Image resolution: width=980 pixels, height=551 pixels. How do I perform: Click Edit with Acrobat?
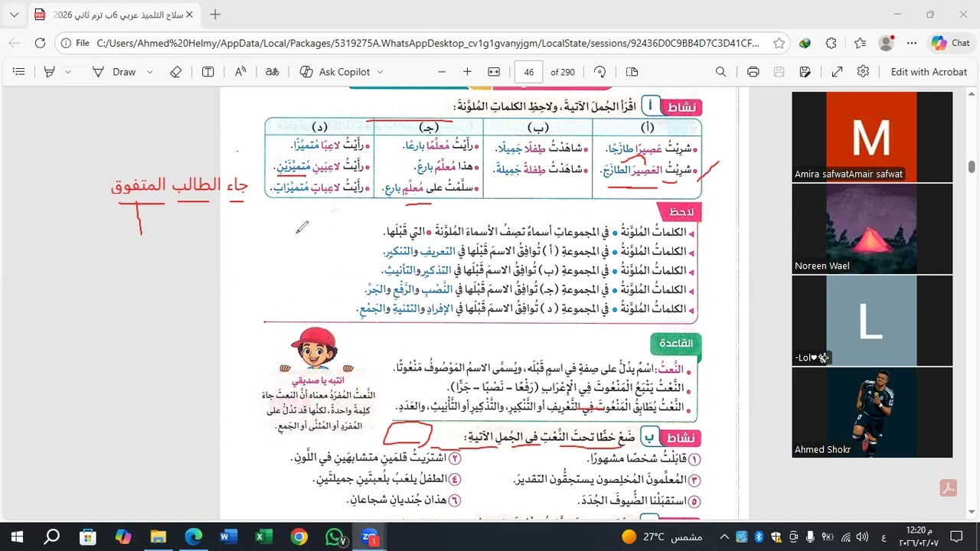pyautogui.click(x=929, y=72)
